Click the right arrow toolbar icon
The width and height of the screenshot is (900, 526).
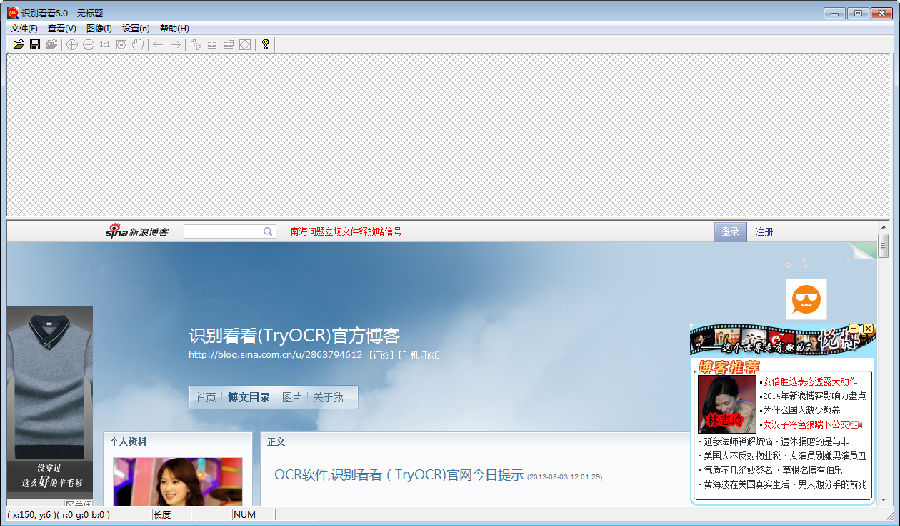[175, 44]
